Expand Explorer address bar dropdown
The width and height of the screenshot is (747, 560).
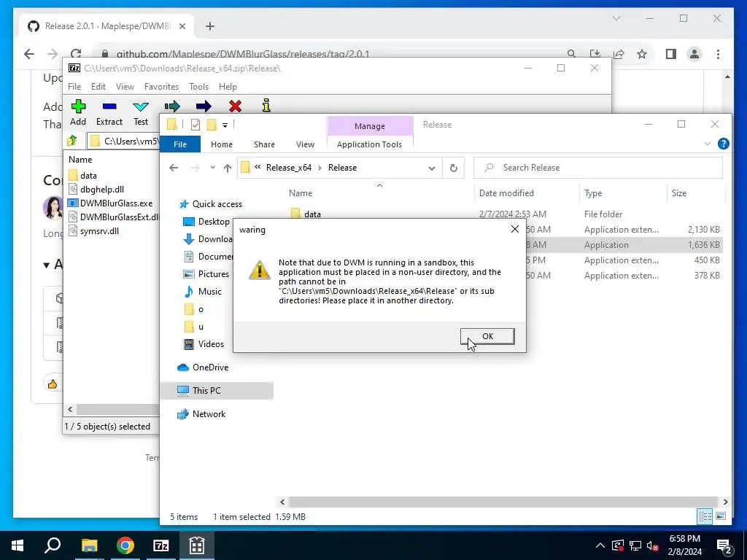coord(432,168)
